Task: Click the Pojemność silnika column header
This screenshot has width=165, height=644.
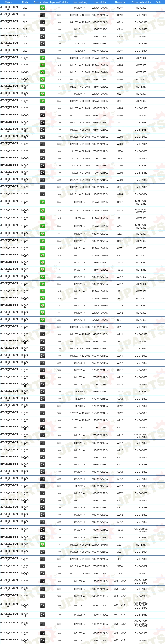Action: [59, 2]
